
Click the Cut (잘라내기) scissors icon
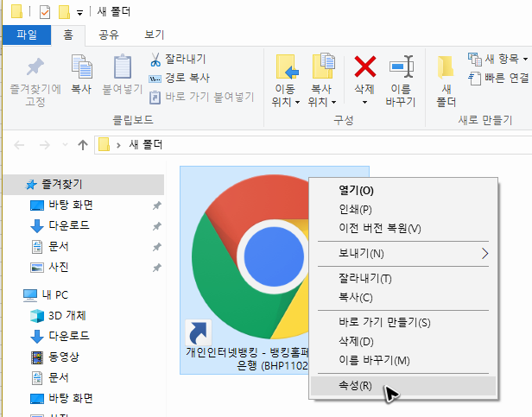coord(155,60)
